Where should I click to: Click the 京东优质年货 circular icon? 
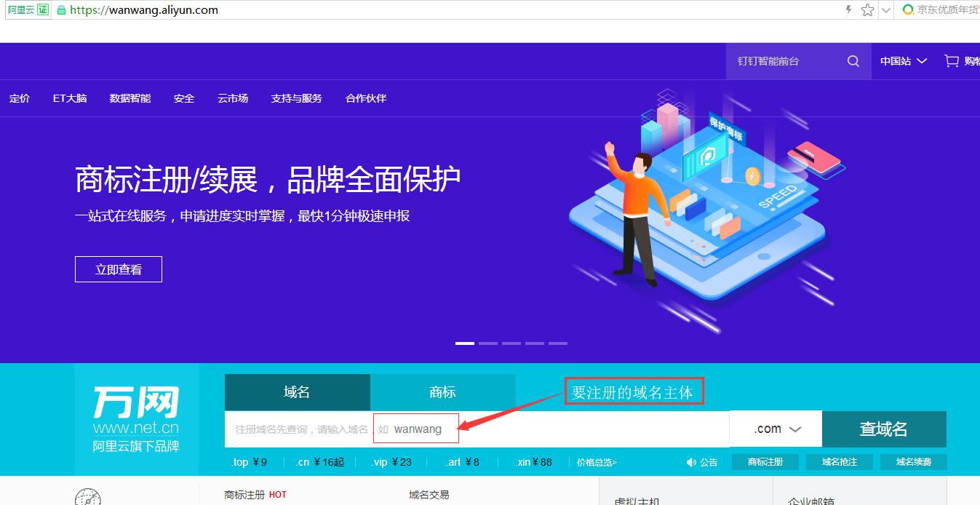coord(907,10)
